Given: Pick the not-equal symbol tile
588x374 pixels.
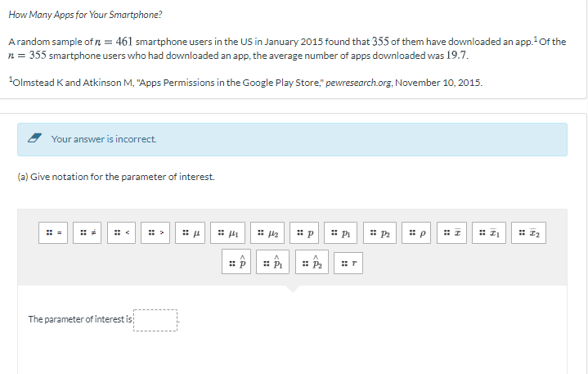Looking at the screenshot, I should tap(87, 233).
